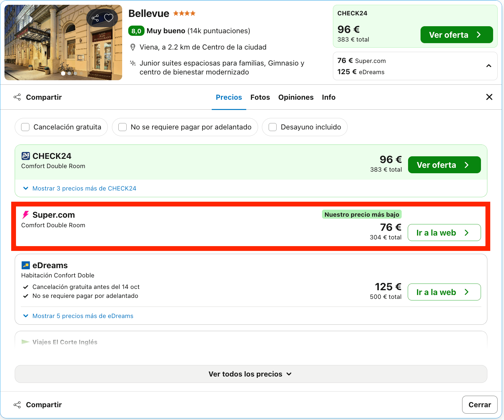Enable Cancelación gratuita filter checkbox
Viewport: 504px width, 420px height.
[25, 127]
